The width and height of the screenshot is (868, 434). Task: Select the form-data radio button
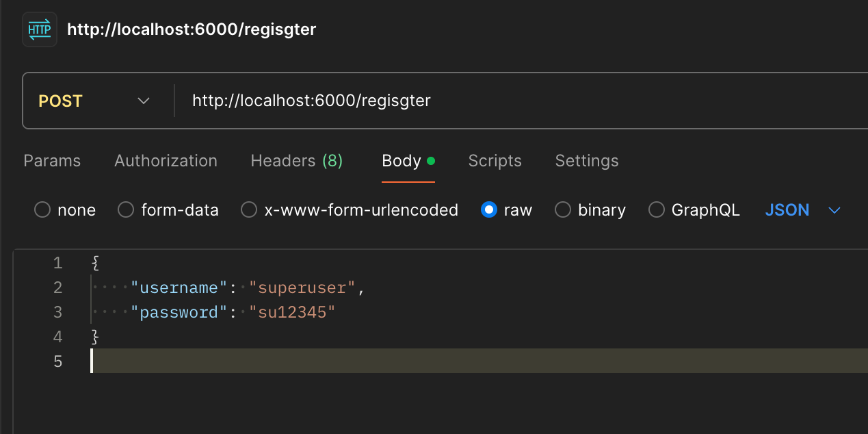coord(126,210)
